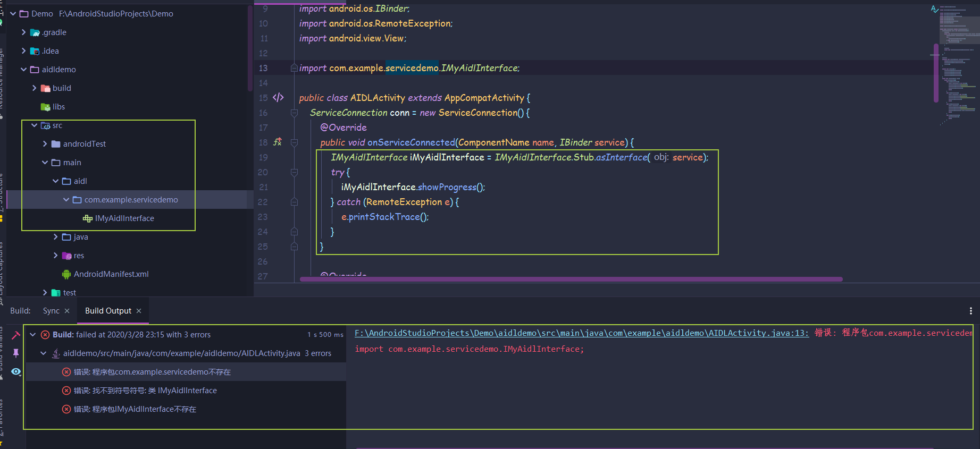Click the Demo project folder icon
This screenshot has width=980, height=449.
[24, 14]
